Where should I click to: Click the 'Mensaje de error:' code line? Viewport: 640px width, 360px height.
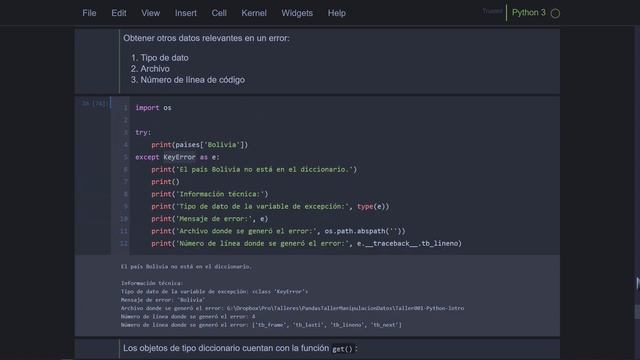click(210, 218)
